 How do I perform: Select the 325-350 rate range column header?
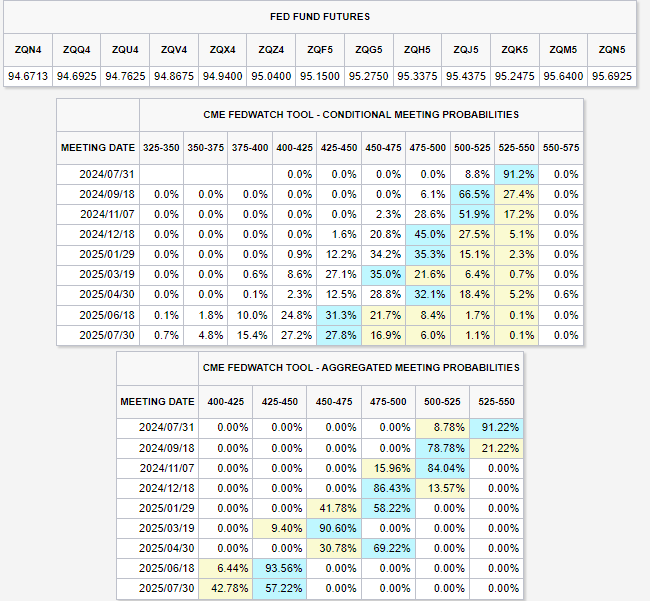point(162,147)
